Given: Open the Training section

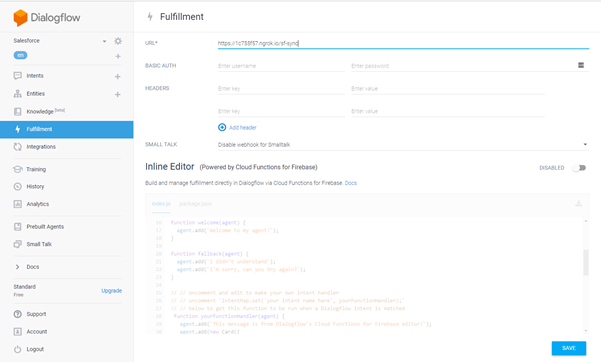Looking at the screenshot, I should click(x=36, y=169).
